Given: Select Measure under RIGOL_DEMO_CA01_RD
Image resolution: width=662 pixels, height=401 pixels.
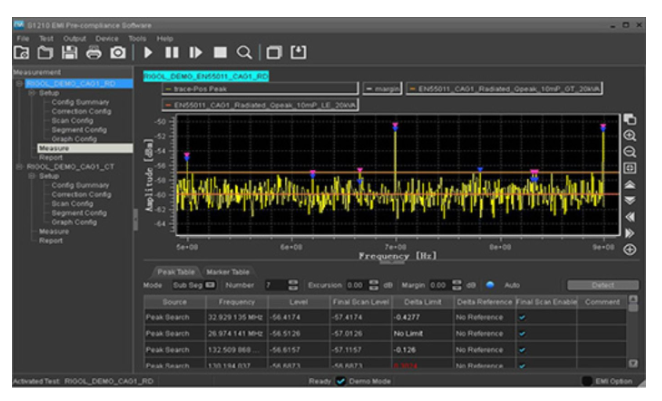Looking at the screenshot, I should point(84,148).
